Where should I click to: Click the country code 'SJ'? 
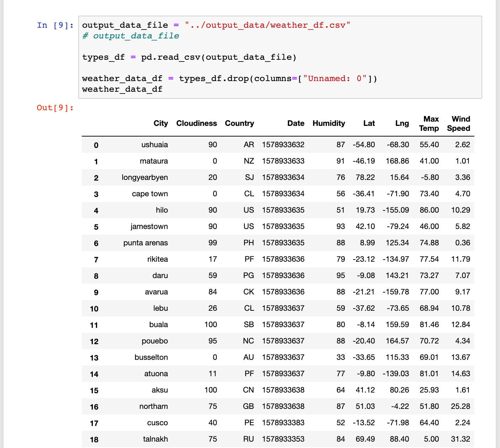[250, 177]
